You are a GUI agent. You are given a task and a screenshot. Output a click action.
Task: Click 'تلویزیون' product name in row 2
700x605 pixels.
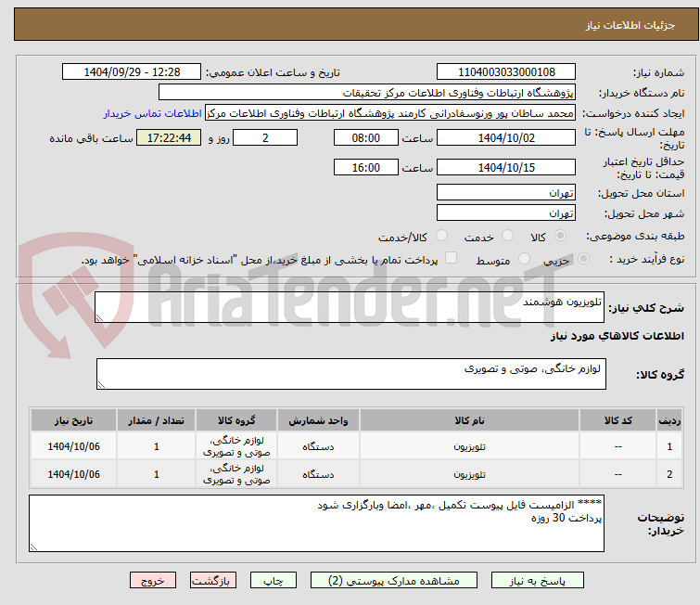(469, 474)
